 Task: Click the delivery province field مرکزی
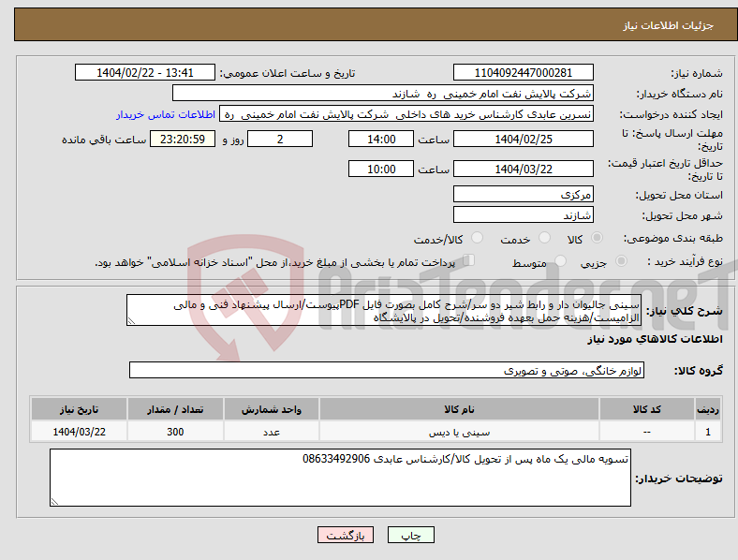pos(523,194)
